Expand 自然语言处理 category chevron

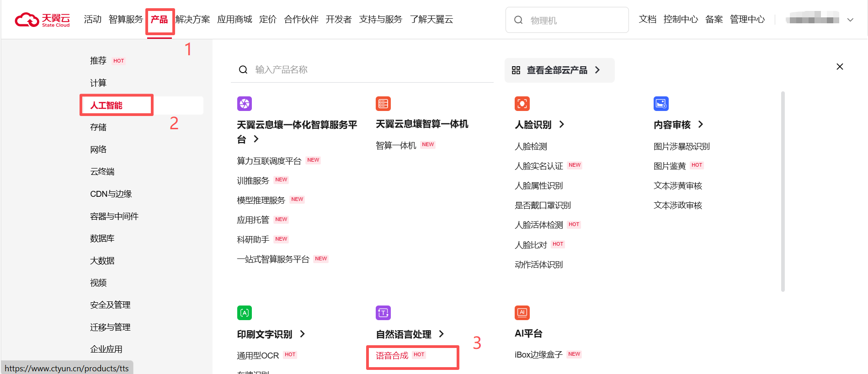(442, 334)
